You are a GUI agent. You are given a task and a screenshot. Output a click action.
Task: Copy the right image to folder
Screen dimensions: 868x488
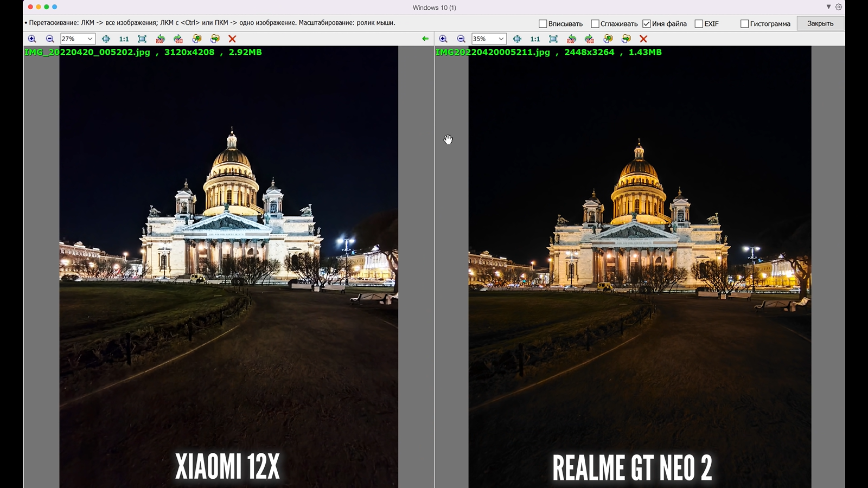(x=608, y=39)
